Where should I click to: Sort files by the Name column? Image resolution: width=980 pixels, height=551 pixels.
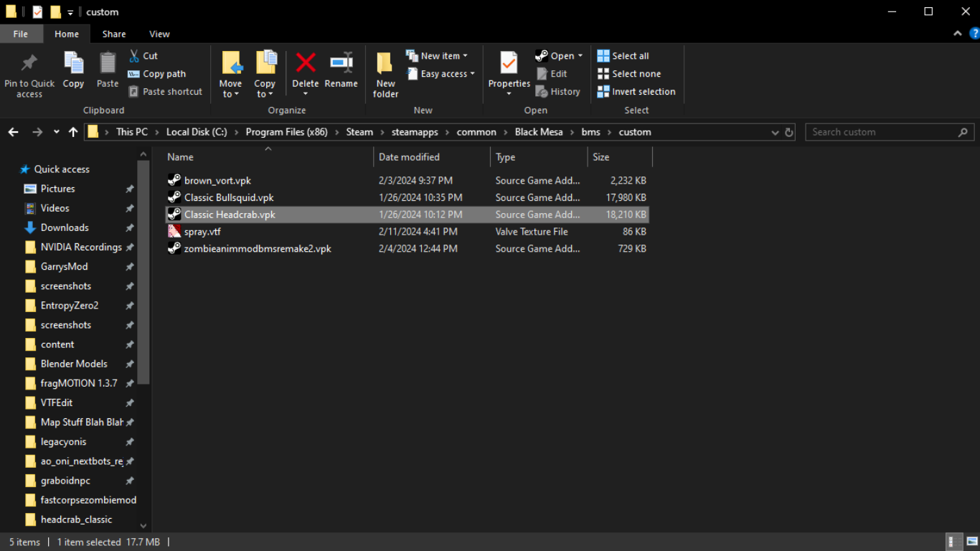coord(268,157)
